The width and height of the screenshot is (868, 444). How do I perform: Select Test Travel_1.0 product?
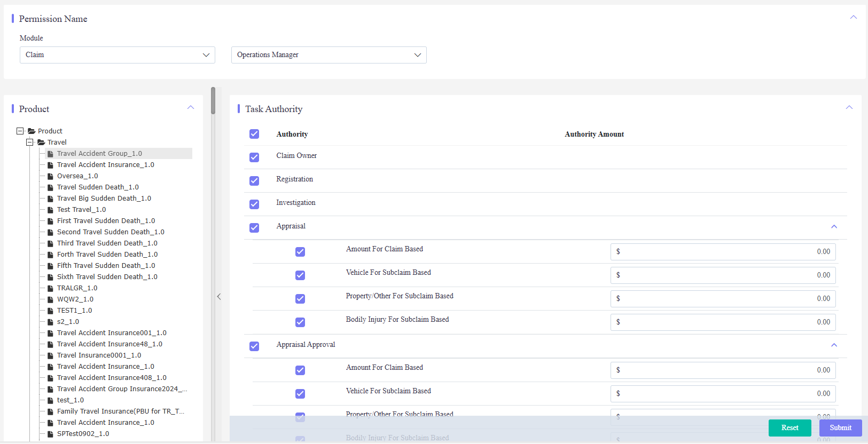pos(81,210)
